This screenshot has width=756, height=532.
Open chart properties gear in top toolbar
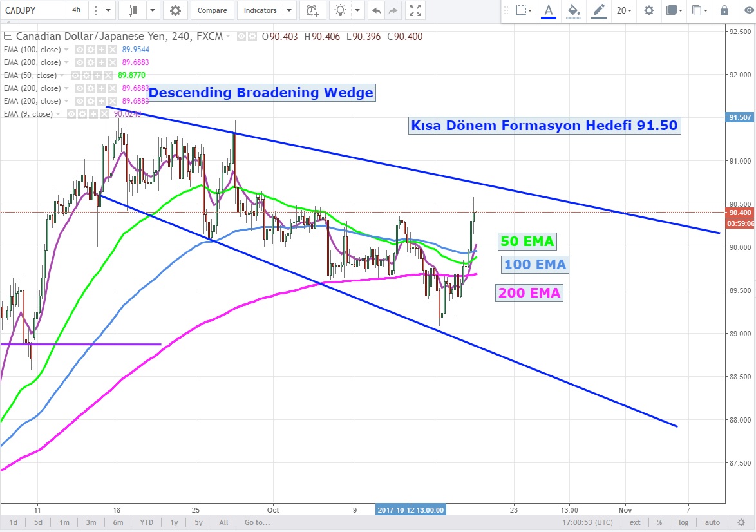pyautogui.click(x=175, y=10)
